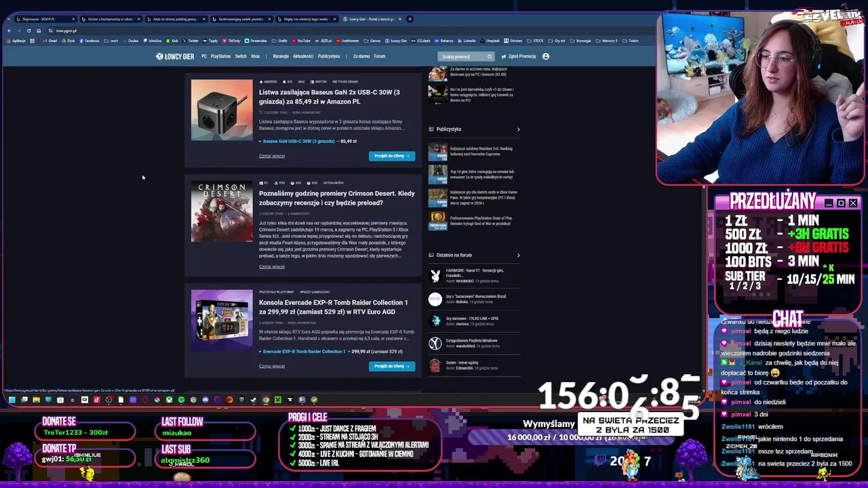Open the 'work' bookmarks folder

point(111,41)
